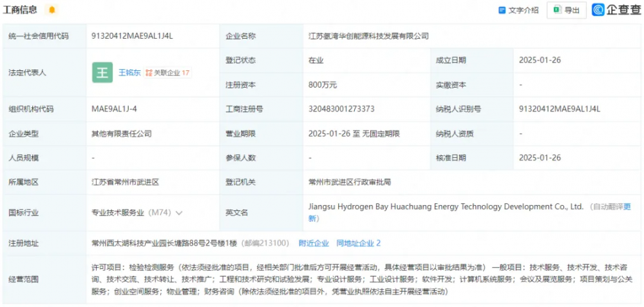
Task: Click the 参保人数 label cell
Action: pos(261,157)
